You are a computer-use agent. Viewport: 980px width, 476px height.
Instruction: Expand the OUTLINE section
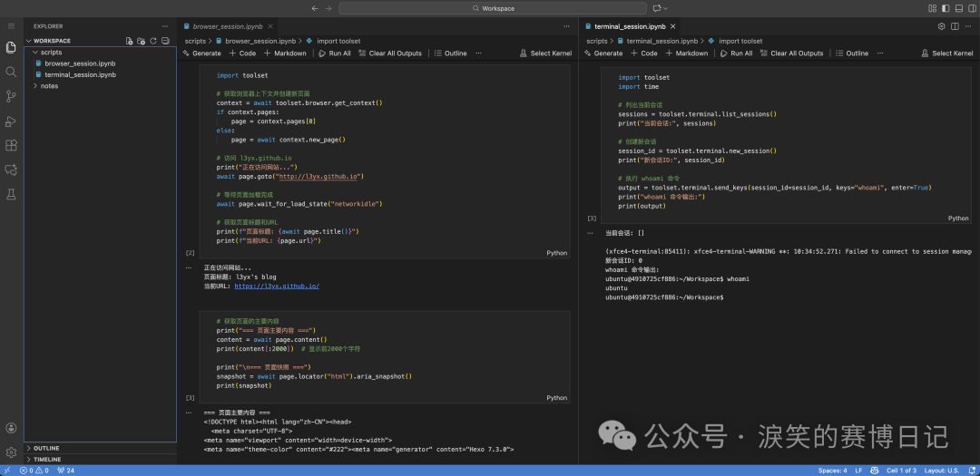[100, 448]
